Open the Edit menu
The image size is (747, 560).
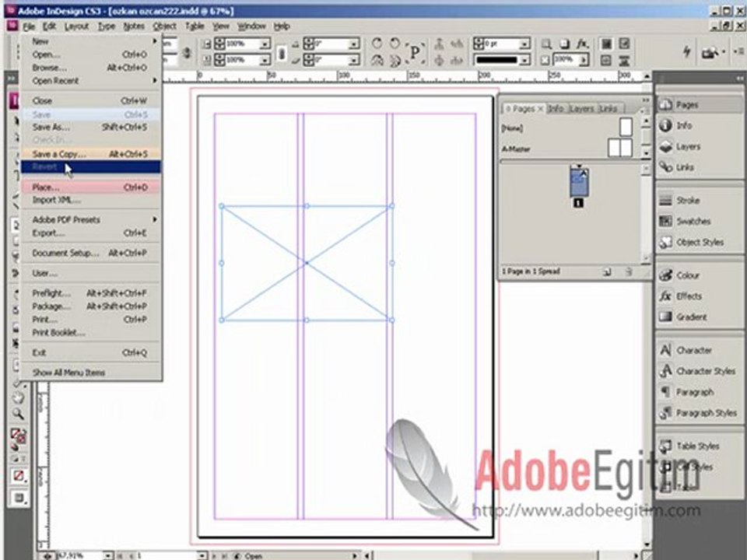tap(49, 26)
